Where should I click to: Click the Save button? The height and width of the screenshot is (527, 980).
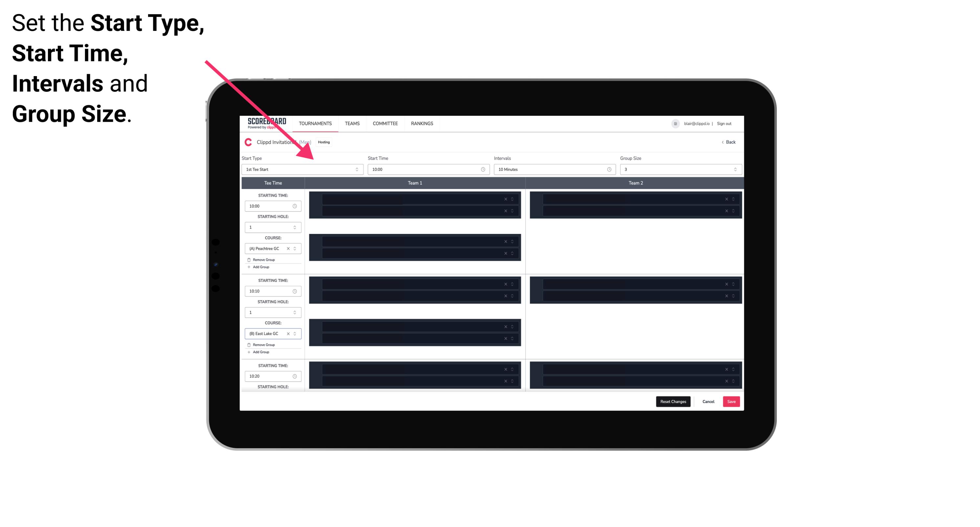(x=731, y=401)
